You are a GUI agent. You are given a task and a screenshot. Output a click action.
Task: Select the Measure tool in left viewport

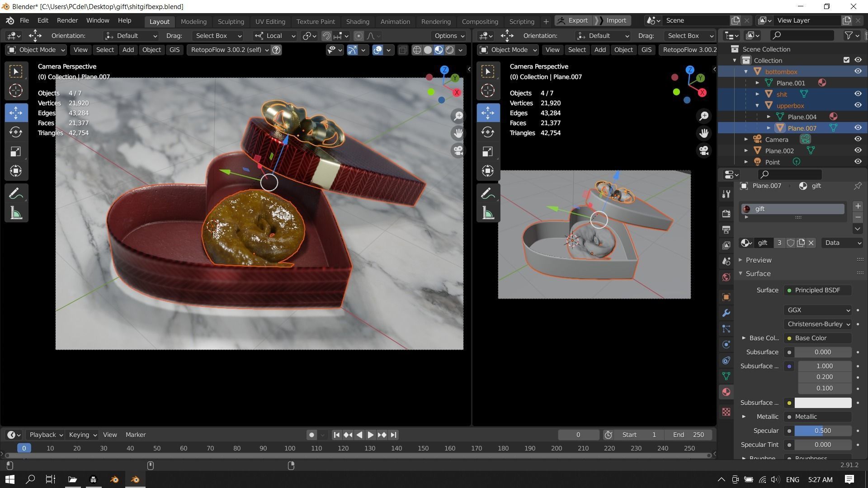16,213
